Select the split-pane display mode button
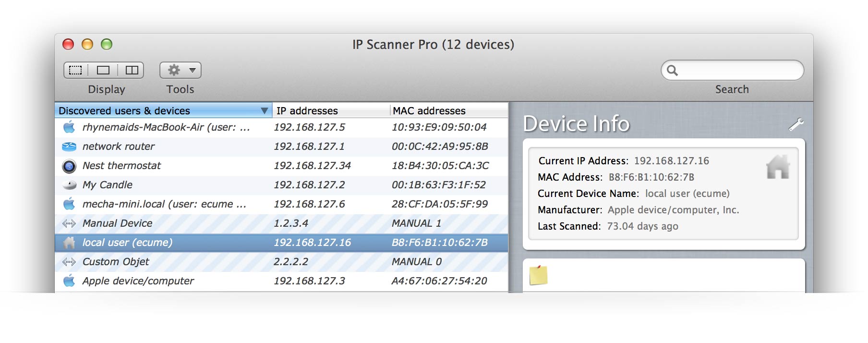 [131, 70]
